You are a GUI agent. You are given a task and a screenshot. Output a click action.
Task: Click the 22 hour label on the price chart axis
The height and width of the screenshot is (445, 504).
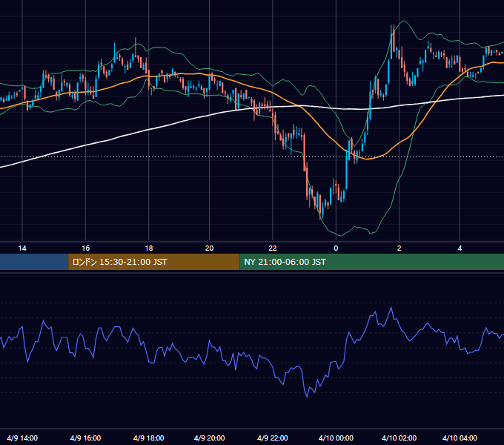pos(273,248)
